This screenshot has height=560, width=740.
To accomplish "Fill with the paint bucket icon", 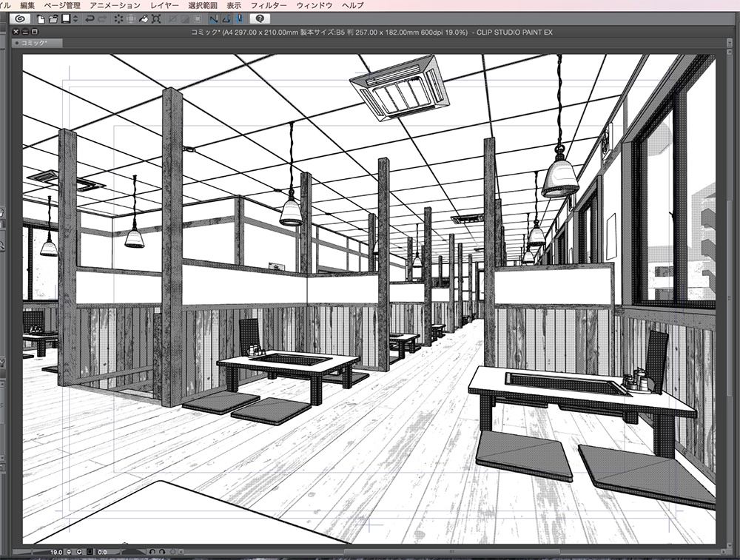I will (x=144, y=19).
